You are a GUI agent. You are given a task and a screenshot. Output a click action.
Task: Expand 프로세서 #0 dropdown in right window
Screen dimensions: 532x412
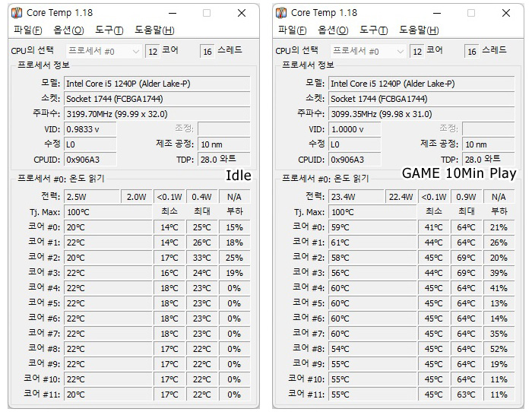[x=368, y=52]
